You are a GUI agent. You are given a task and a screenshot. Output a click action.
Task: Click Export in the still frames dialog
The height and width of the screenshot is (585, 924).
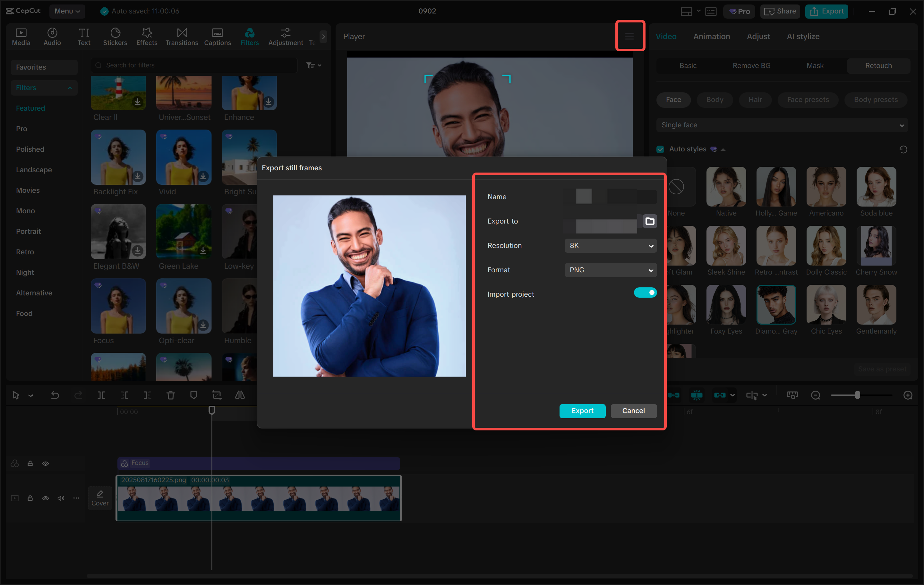[582, 411]
